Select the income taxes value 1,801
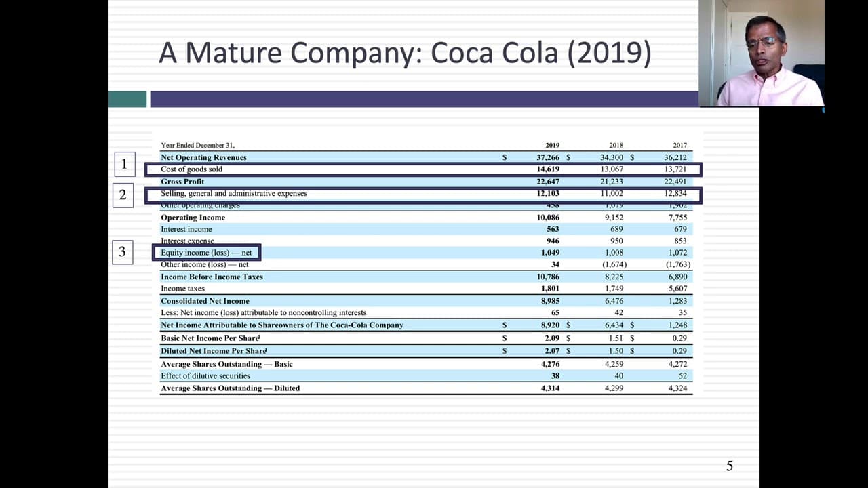 pyautogui.click(x=550, y=289)
